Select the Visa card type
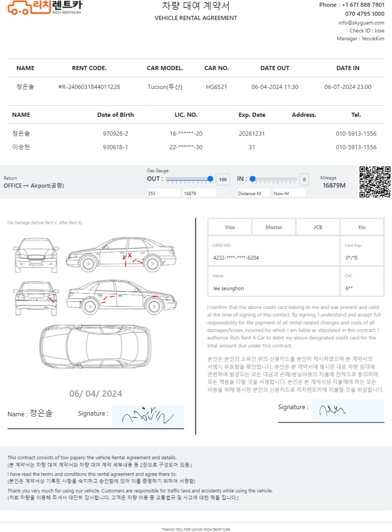This screenshot has width=392, height=532. pyautogui.click(x=230, y=227)
